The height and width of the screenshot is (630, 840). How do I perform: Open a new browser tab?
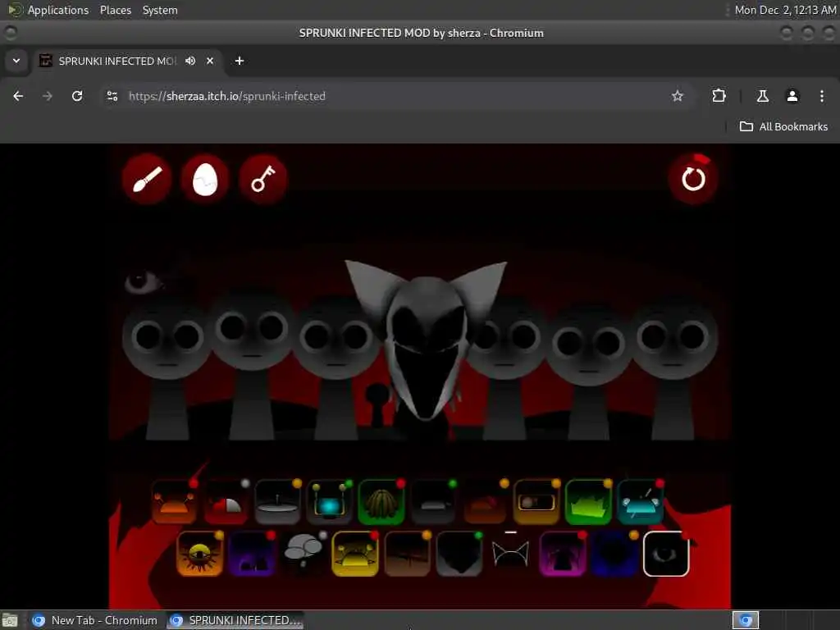coord(240,61)
